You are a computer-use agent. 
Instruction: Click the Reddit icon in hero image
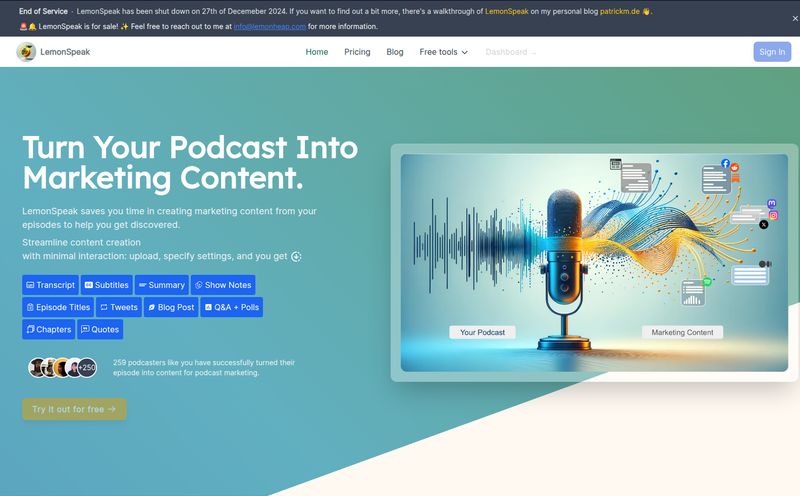(x=734, y=167)
